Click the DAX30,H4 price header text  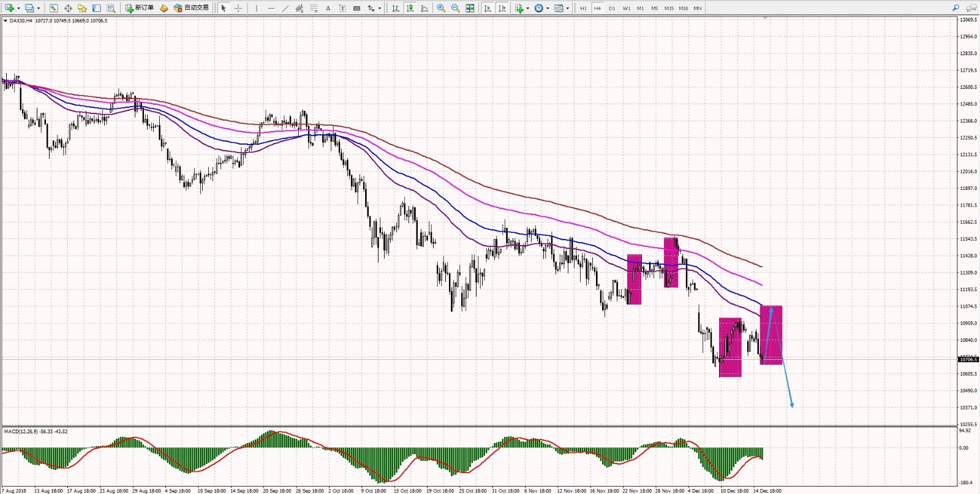(58, 21)
